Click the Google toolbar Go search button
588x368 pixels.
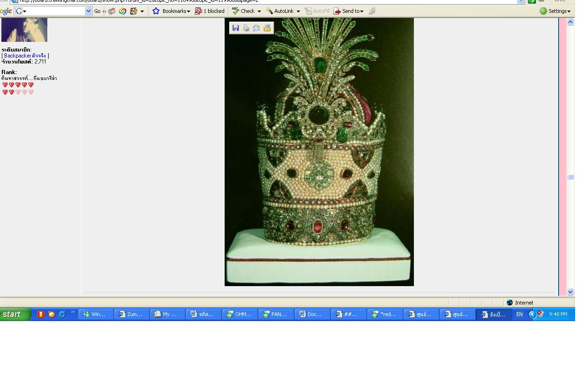pyautogui.click(x=97, y=11)
